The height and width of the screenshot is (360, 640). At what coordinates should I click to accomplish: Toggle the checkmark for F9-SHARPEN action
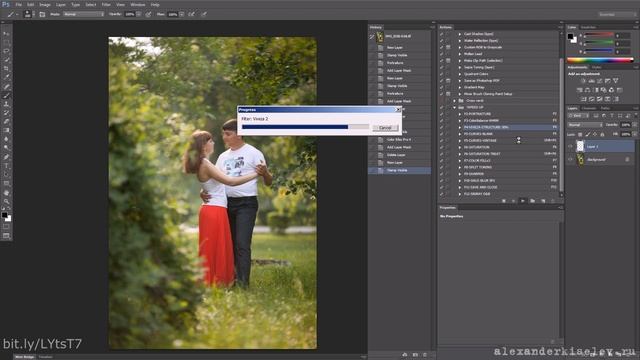click(x=441, y=174)
